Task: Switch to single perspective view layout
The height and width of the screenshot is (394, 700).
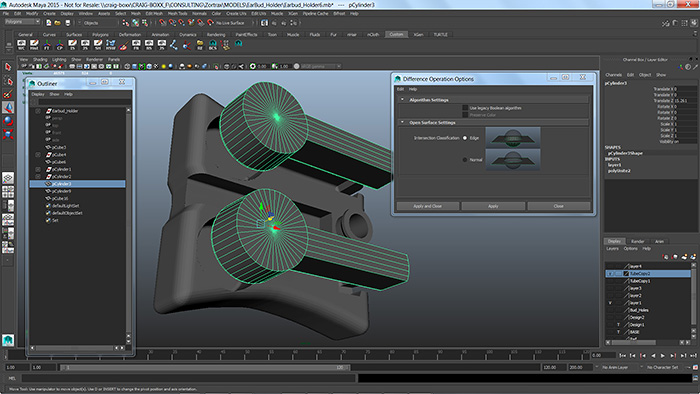Action: tap(8, 178)
